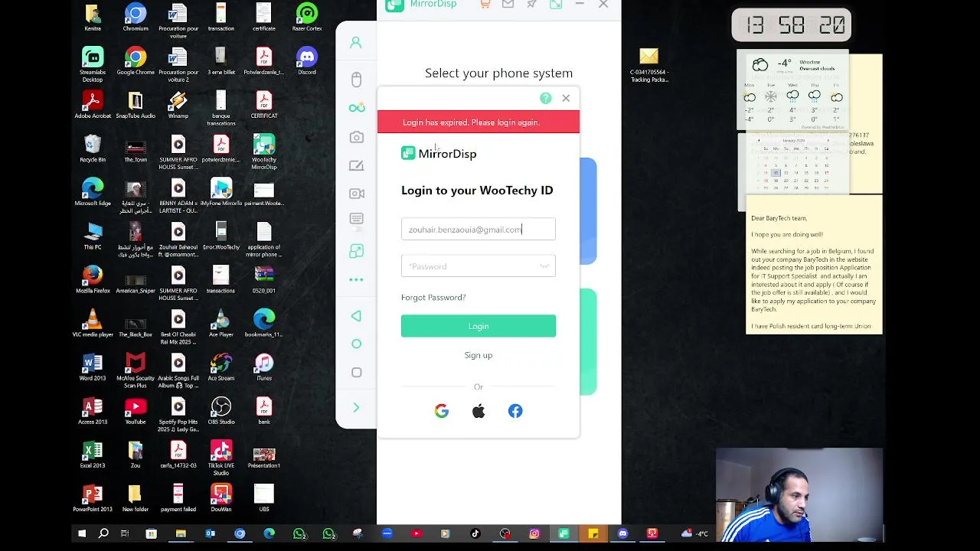Click the email address input field
This screenshot has width=980, height=551.
pyautogui.click(x=479, y=229)
